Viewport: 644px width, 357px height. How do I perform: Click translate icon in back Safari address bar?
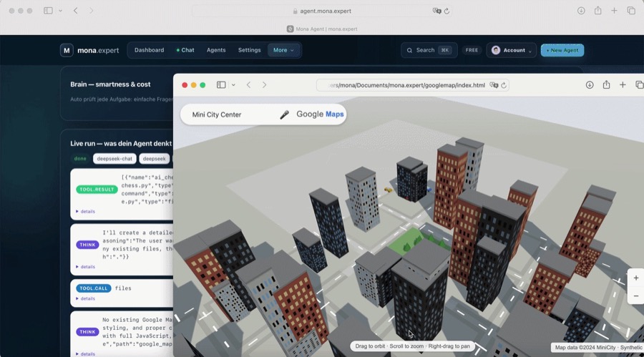click(436, 11)
